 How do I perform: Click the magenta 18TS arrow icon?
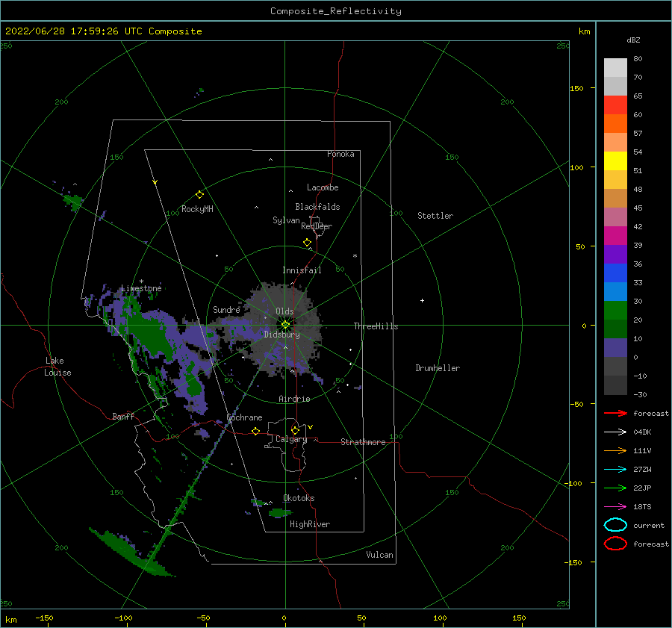[615, 507]
